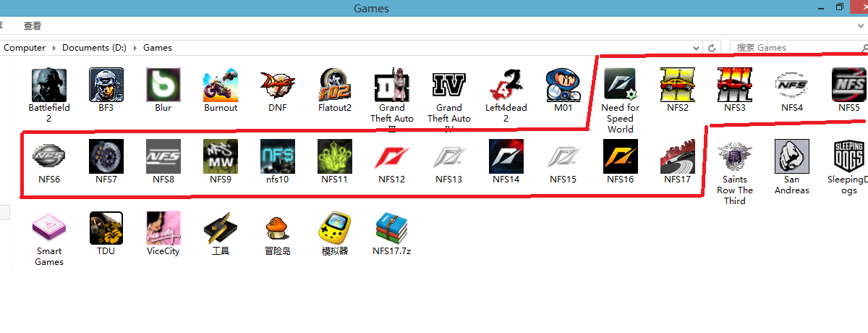This screenshot has height=333, width=868.
Task: Select the NFS16 game icon
Action: pyautogui.click(x=621, y=157)
